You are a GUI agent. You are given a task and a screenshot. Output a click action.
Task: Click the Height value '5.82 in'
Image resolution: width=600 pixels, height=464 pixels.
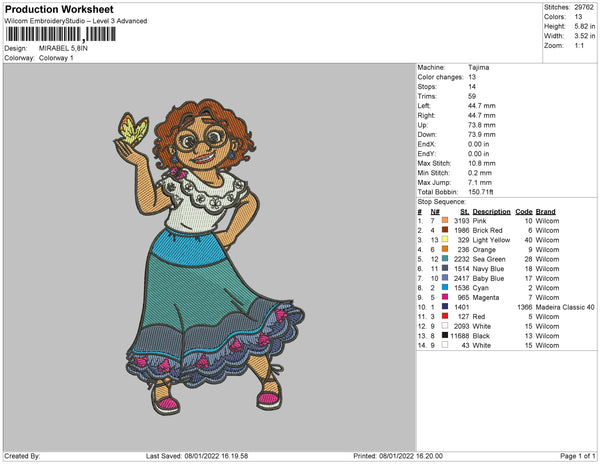[x=585, y=26]
